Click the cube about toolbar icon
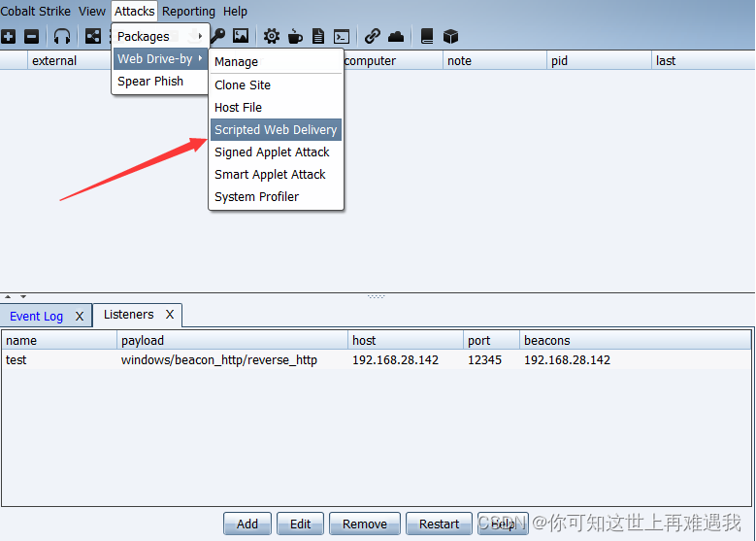 click(x=451, y=36)
